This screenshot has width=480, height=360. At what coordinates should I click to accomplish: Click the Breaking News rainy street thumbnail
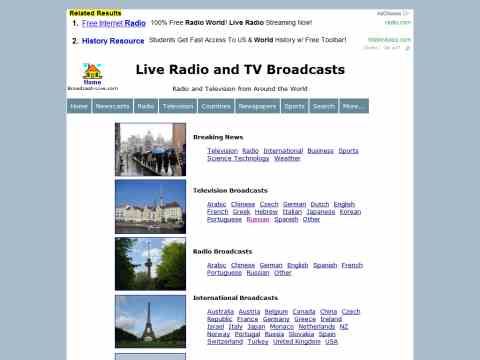(150, 149)
